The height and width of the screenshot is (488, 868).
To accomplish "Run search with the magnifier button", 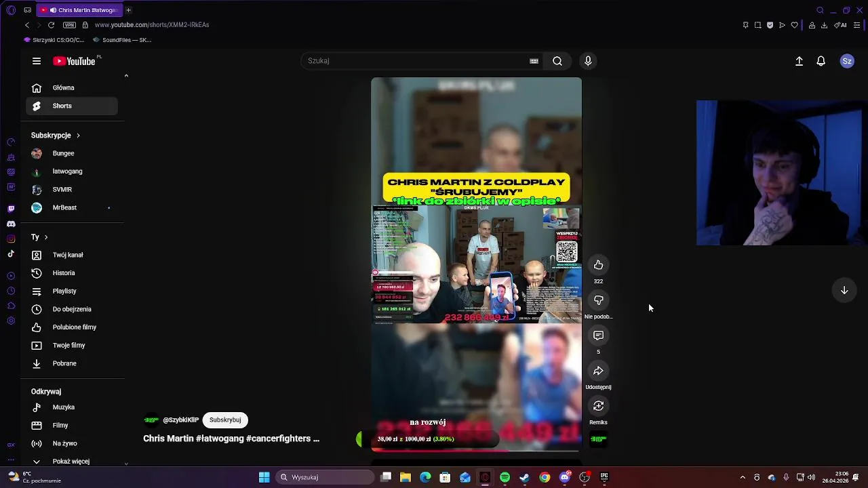I will click(557, 61).
